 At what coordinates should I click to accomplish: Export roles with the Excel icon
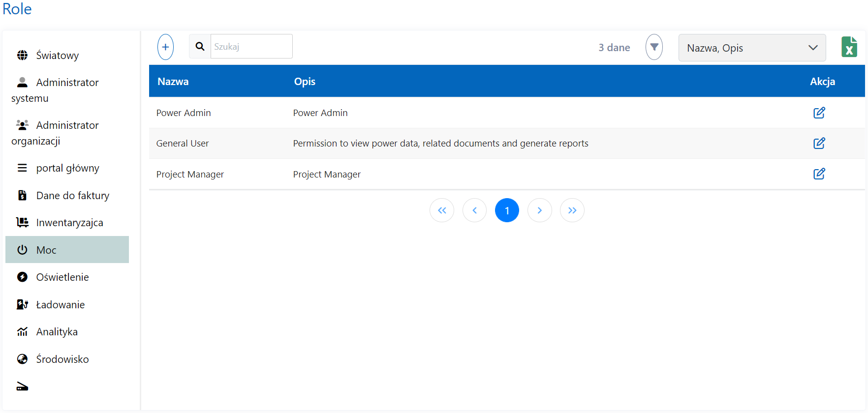point(849,47)
